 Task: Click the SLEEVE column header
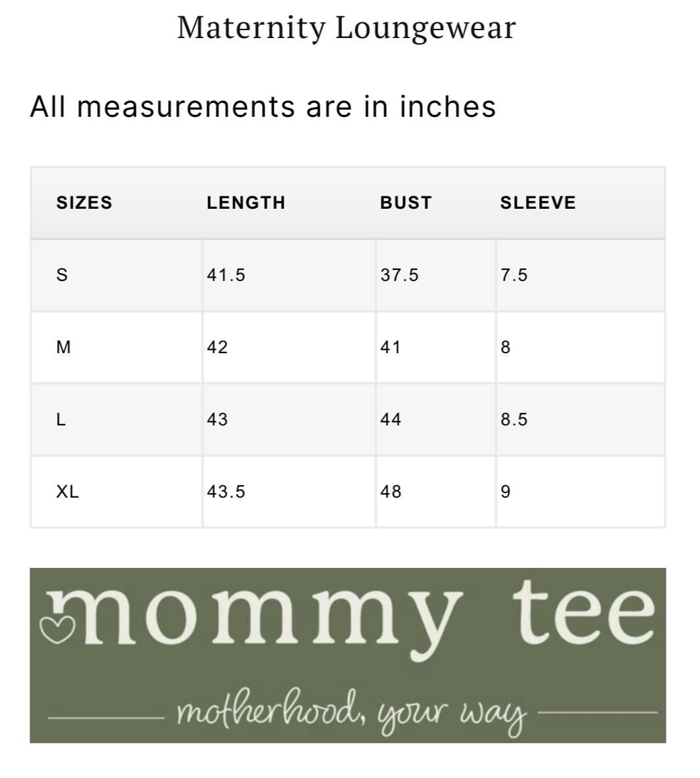pos(538,202)
